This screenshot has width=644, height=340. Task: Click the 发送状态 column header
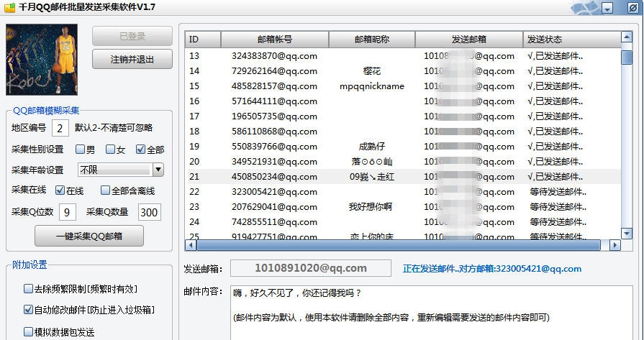pyautogui.click(x=572, y=40)
